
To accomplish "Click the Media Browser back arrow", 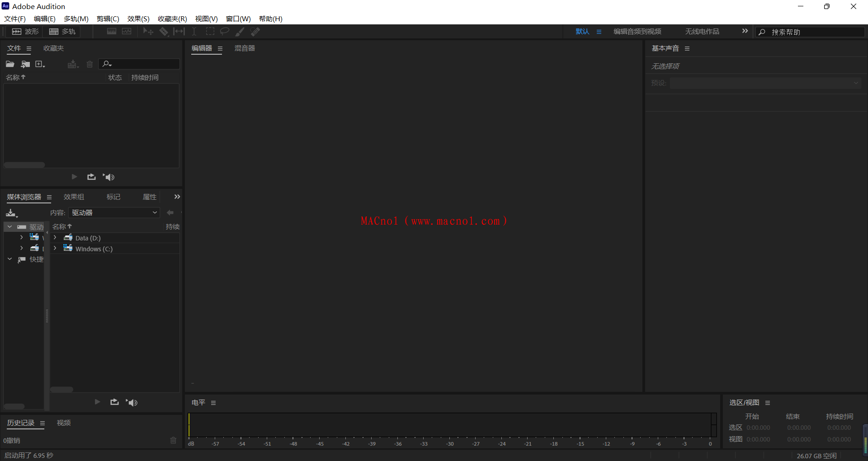I will 170,212.
